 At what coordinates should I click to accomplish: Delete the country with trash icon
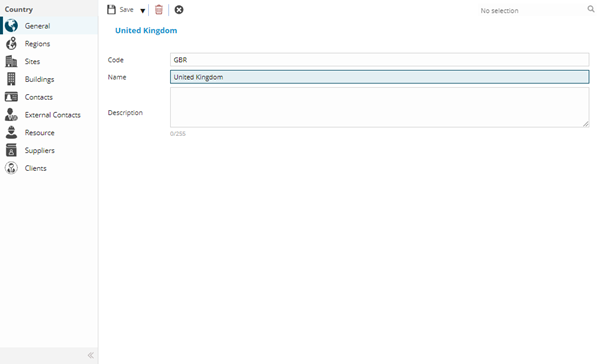pyautogui.click(x=158, y=10)
